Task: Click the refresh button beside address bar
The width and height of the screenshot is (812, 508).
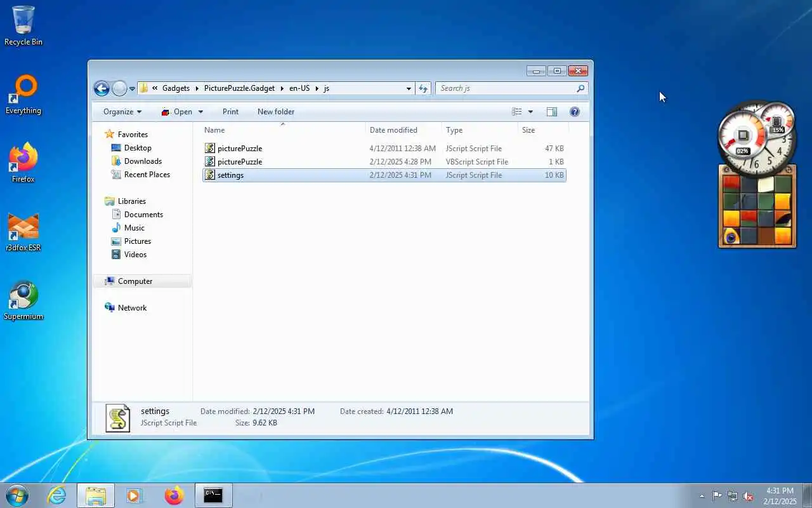Action: coord(424,88)
